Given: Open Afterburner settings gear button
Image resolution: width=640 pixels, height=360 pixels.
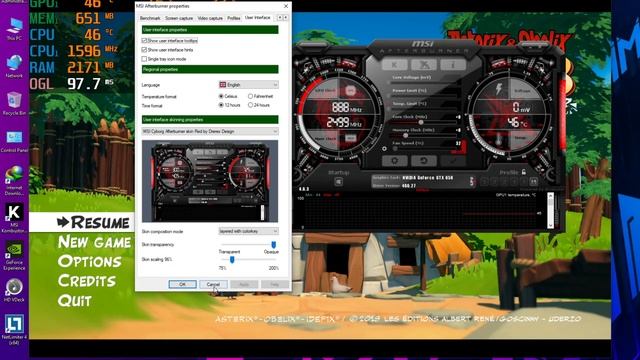Looking at the screenshot, I should pos(394,160).
